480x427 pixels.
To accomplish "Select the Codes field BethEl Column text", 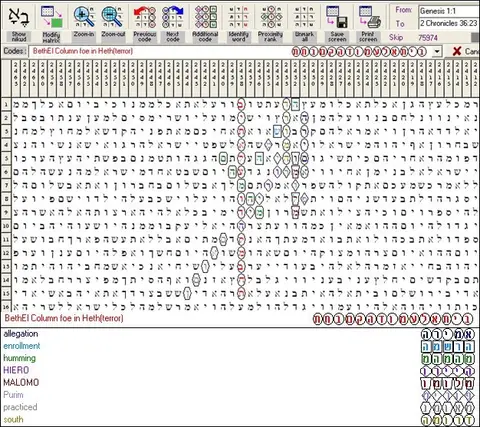I will (x=83, y=51).
